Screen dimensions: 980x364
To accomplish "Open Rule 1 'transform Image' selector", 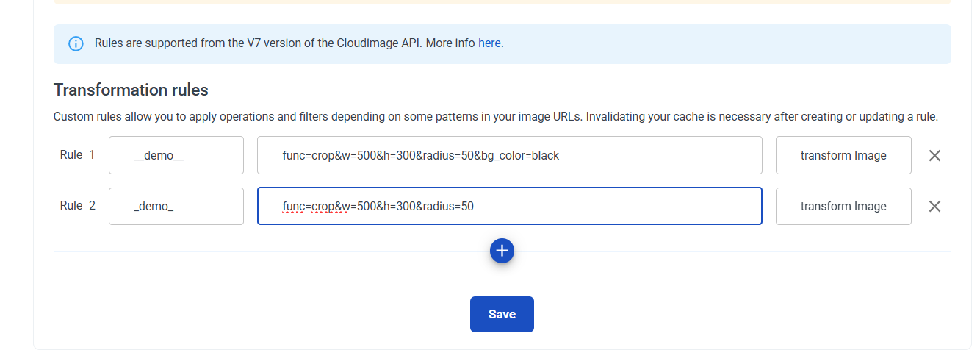I will click(x=843, y=155).
